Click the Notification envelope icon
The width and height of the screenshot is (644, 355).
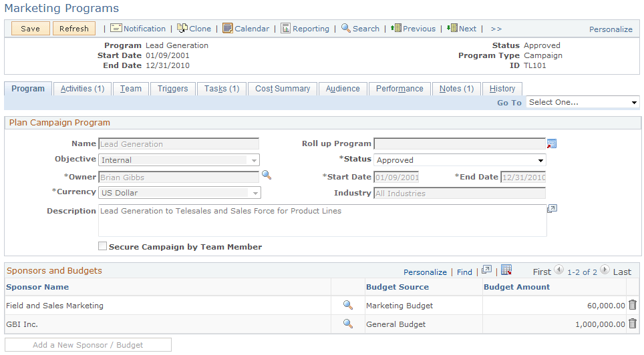(x=116, y=28)
